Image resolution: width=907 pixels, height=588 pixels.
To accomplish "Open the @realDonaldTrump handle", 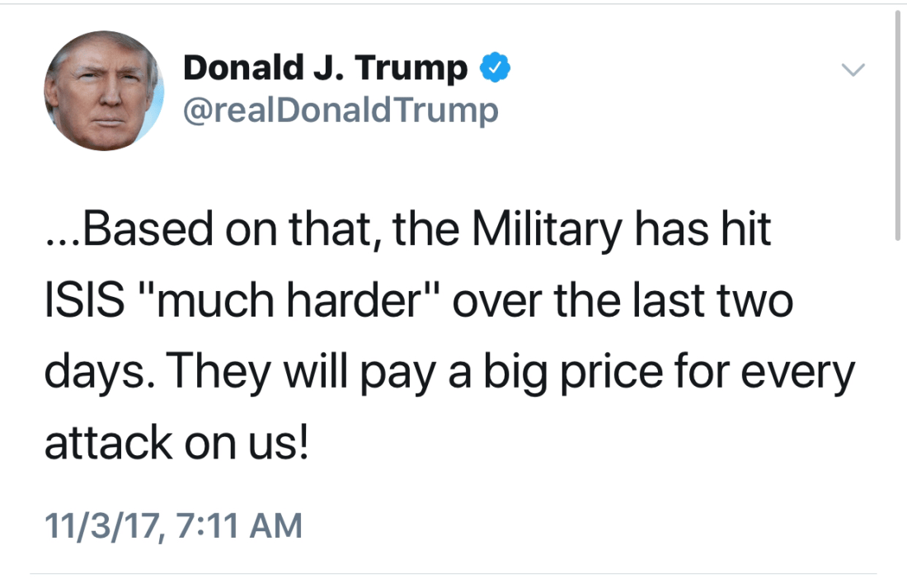I will tap(341, 110).
